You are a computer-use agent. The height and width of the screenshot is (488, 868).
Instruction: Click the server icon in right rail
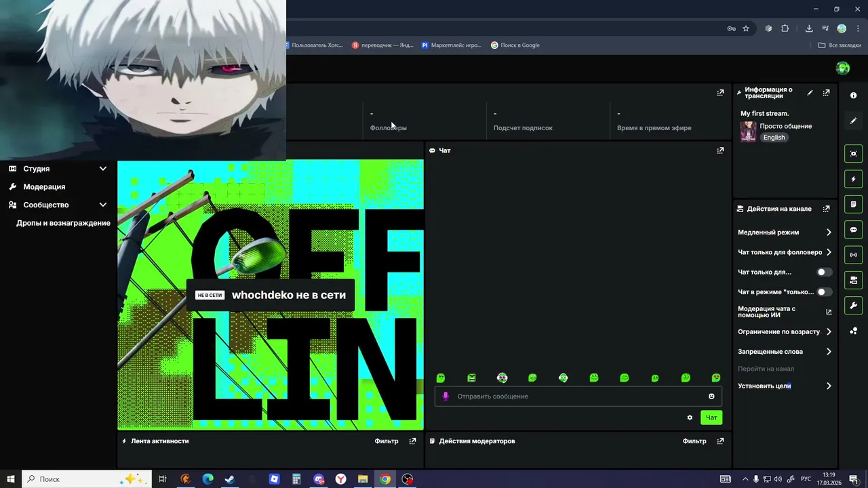pos(853,280)
